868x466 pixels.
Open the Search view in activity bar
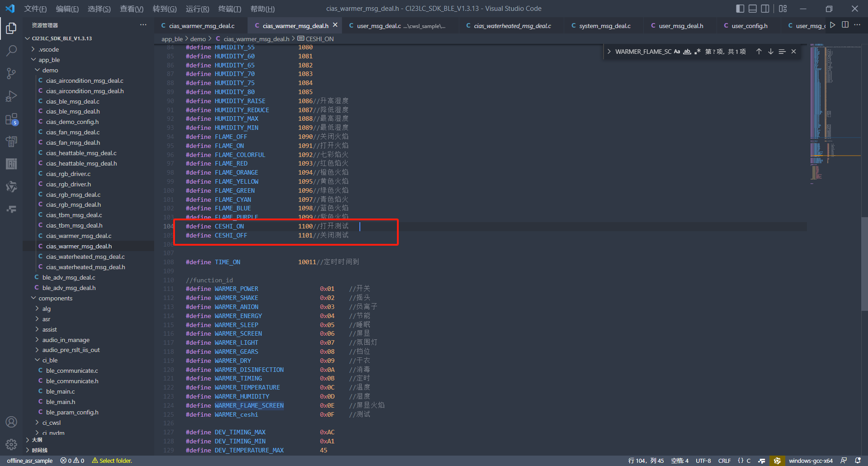click(11, 51)
